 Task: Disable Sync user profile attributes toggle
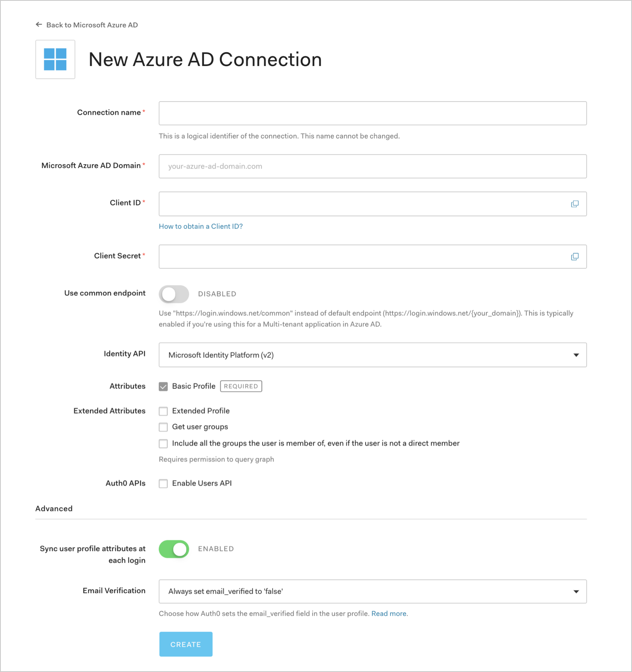(x=174, y=549)
